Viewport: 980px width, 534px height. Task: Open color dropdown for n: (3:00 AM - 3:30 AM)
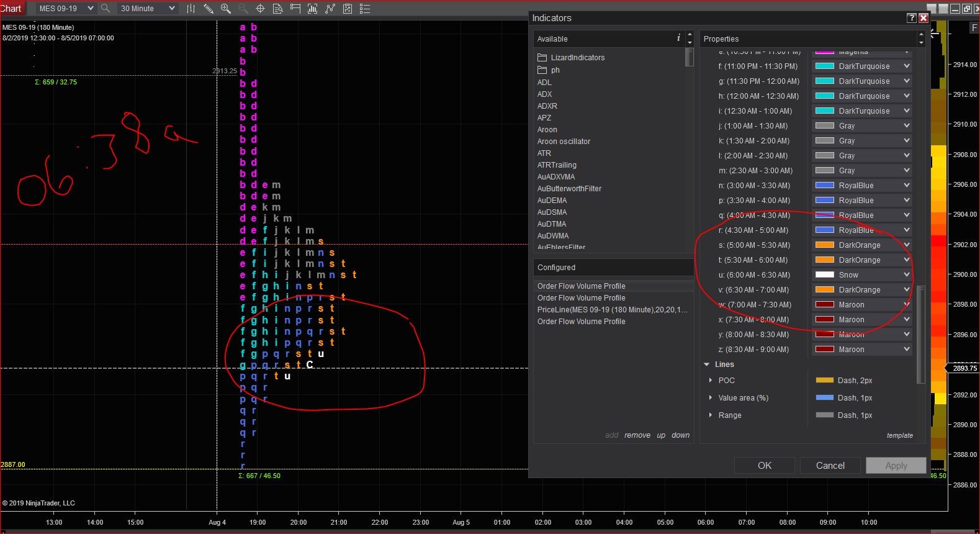pos(862,186)
